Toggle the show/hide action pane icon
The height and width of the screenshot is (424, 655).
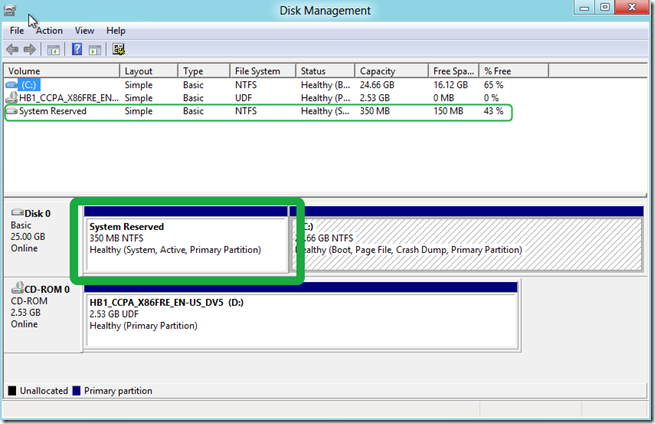pyautogui.click(x=95, y=50)
